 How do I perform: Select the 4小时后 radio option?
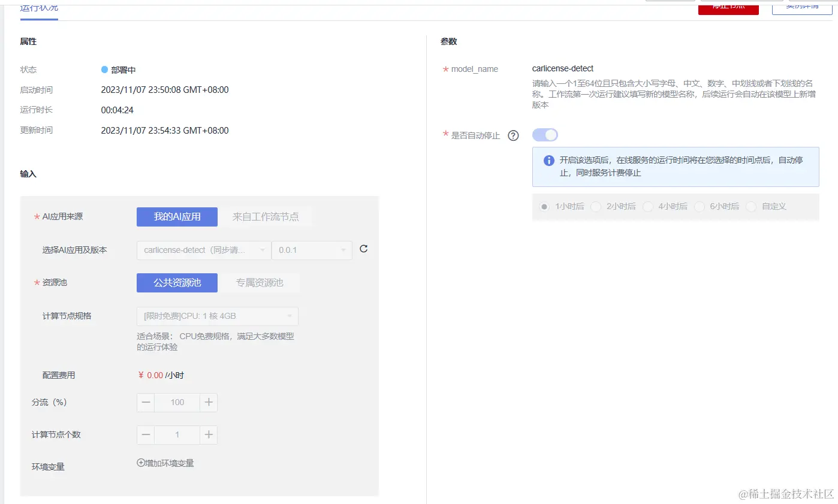point(647,206)
